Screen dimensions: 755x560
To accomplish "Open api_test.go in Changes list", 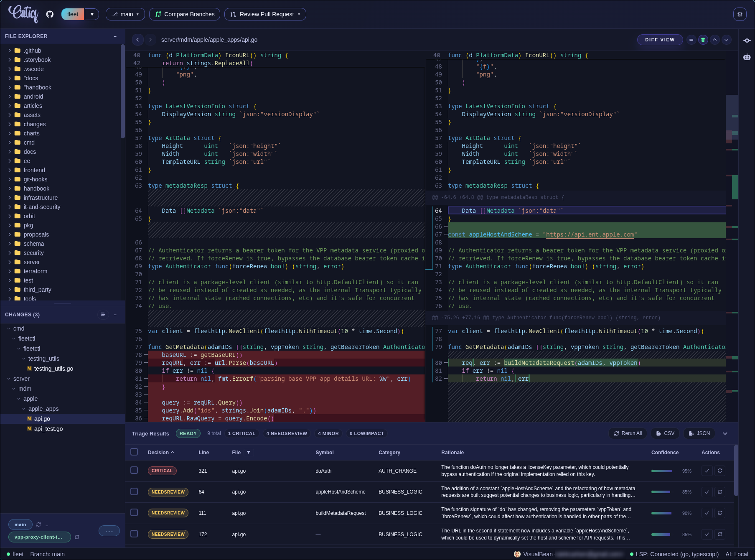I will point(48,429).
